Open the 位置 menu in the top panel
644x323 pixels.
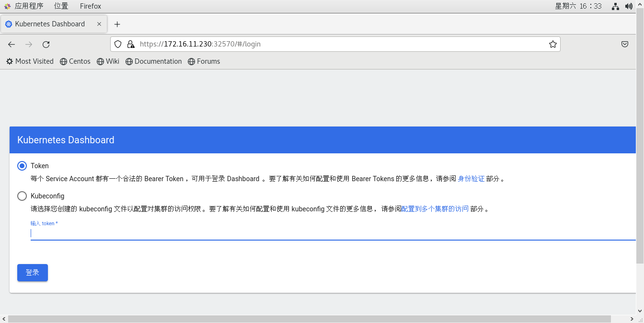point(61,6)
